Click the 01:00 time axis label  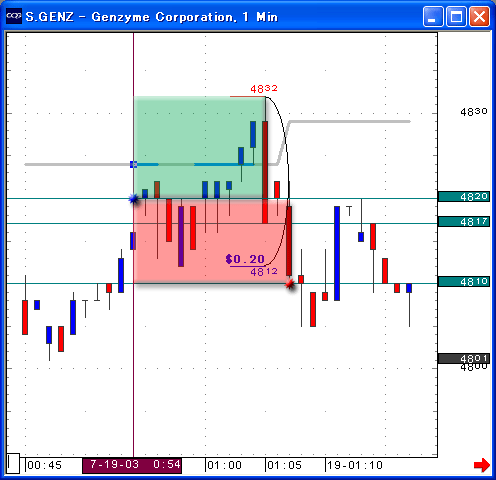224,465
